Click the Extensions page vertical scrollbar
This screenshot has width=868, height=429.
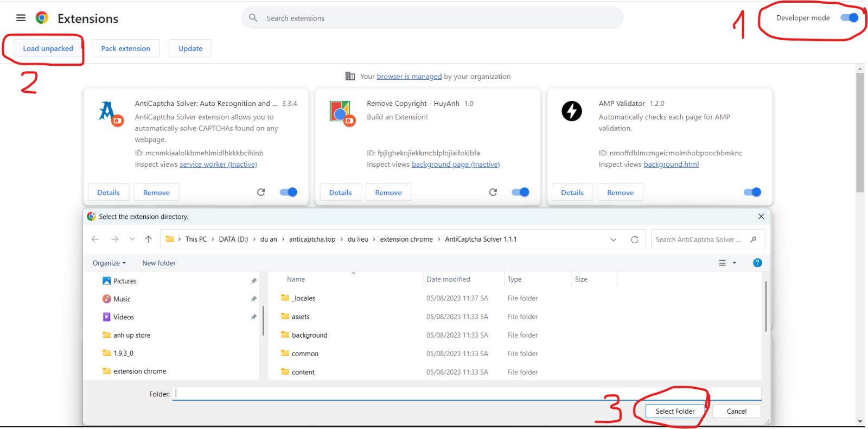pyautogui.click(x=860, y=133)
